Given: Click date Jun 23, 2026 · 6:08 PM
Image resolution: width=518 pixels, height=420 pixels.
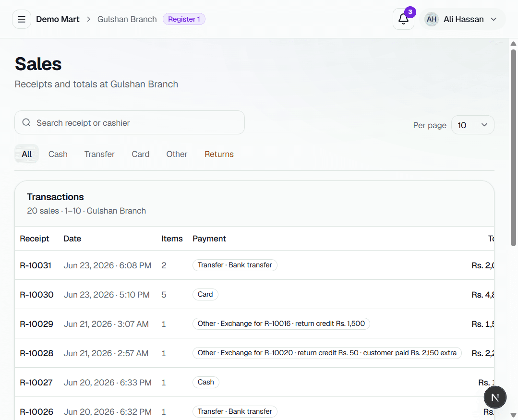Looking at the screenshot, I should coord(108,265).
